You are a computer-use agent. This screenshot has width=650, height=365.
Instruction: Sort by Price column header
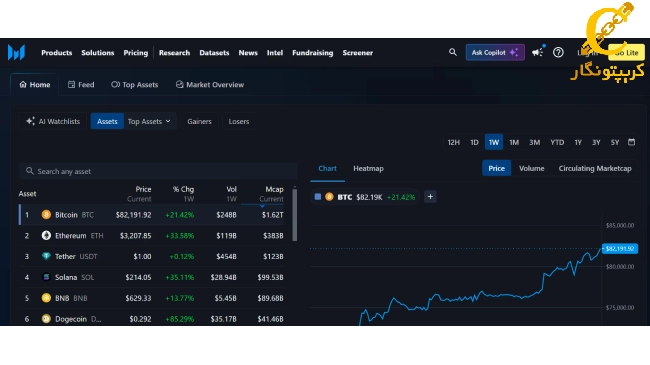(x=139, y=193)
